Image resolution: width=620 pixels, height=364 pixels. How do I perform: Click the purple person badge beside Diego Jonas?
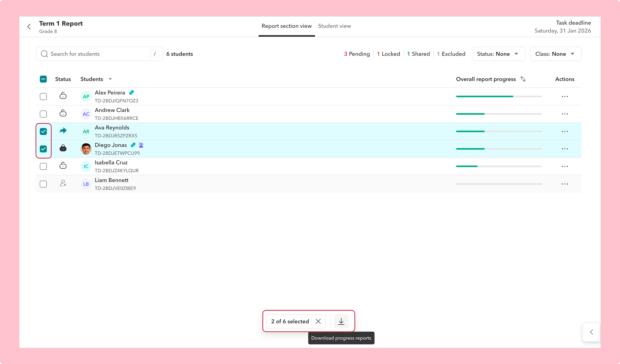coord(141,145)
